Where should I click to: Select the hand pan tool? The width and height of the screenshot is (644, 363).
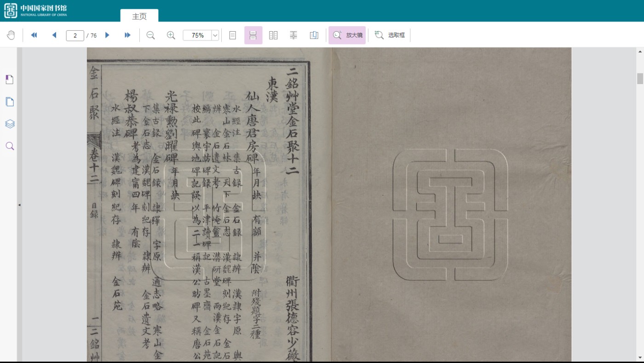coord(11,35)
